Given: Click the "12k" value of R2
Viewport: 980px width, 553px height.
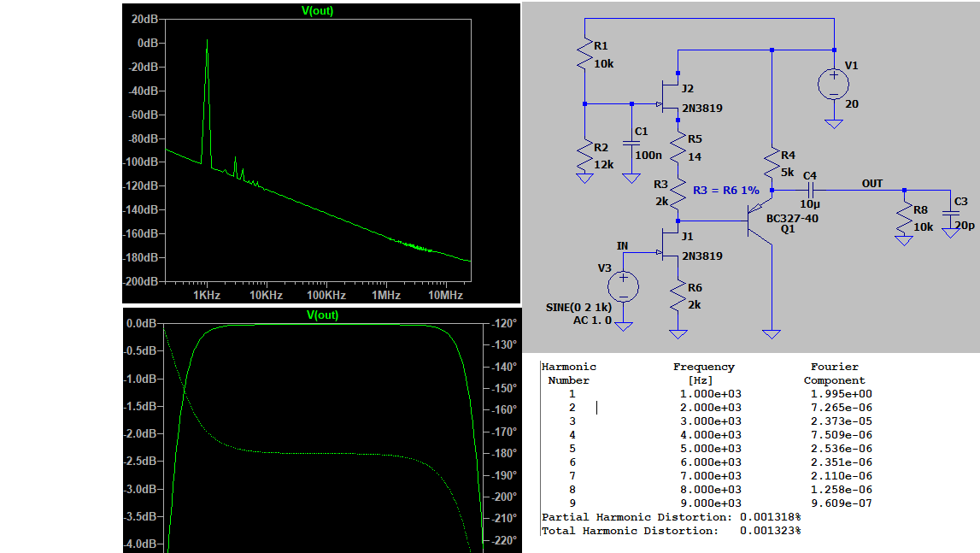Looking at the screenshot, I should [x=604, y=164].
